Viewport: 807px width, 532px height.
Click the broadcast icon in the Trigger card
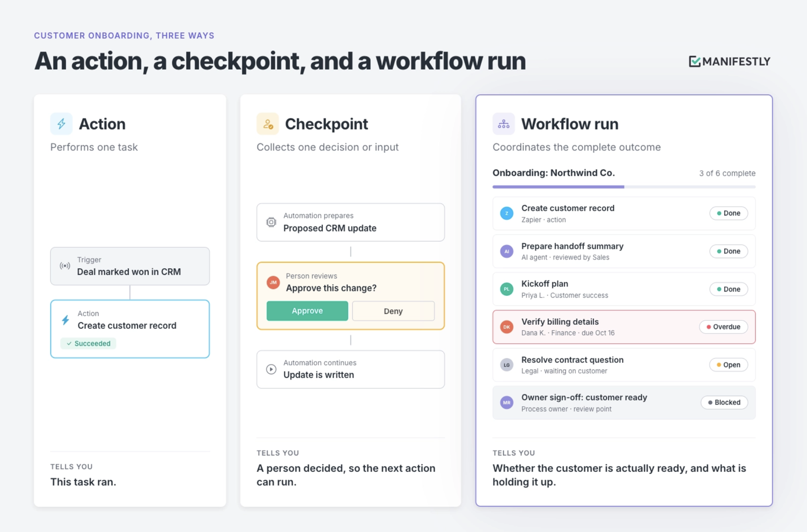click(65, 266)
